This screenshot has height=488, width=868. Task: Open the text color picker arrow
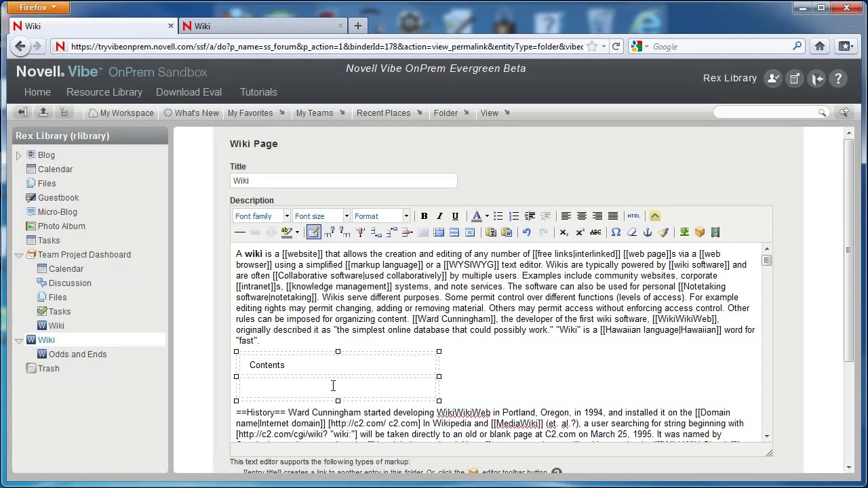[x=486, y=216]
